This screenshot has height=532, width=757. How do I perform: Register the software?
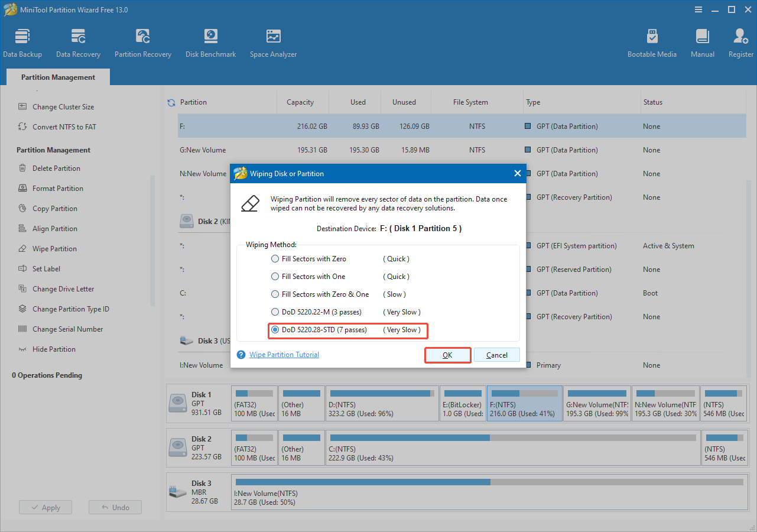click(x=740, y=41)
